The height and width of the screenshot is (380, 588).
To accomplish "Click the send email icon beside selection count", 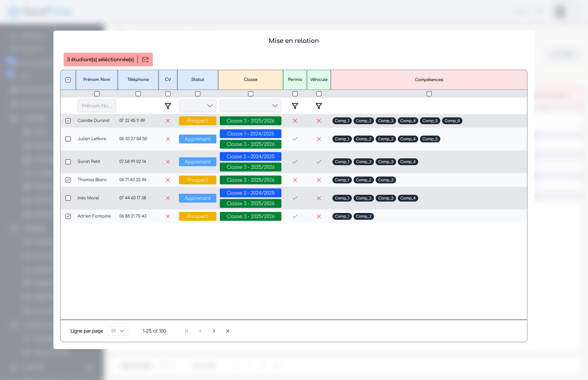I will click(x=145, y=59).
